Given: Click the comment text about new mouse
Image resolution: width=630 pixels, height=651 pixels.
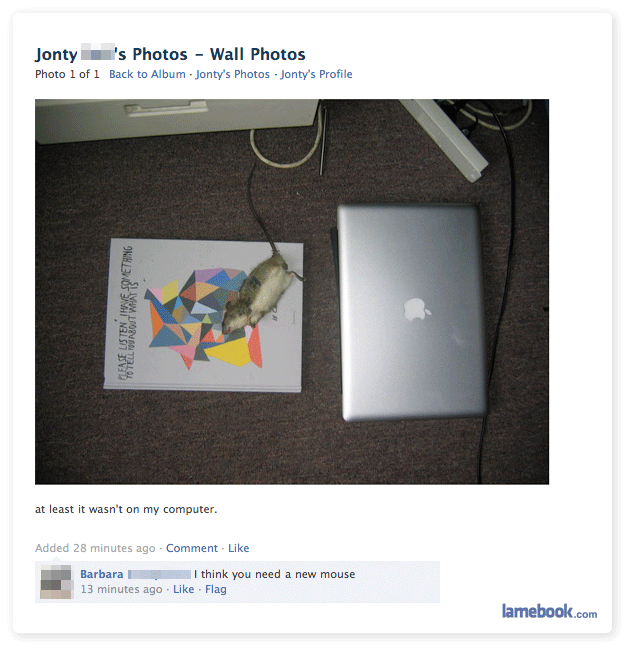Looking at the screenshot, I should 275,574.
